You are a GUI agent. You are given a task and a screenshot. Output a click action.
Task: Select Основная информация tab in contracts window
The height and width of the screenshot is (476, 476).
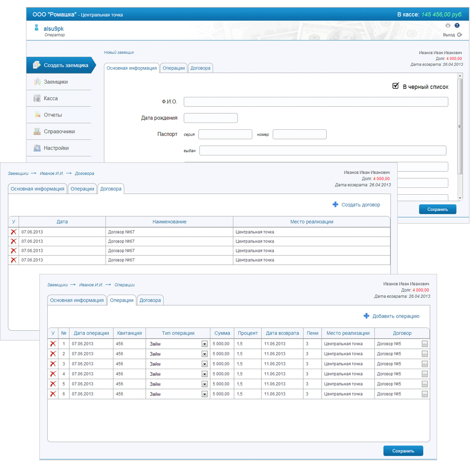pos(37,189)
